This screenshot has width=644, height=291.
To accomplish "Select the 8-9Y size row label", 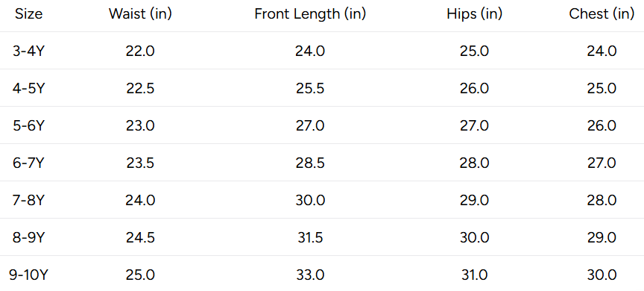I will (x=29, y=238).
